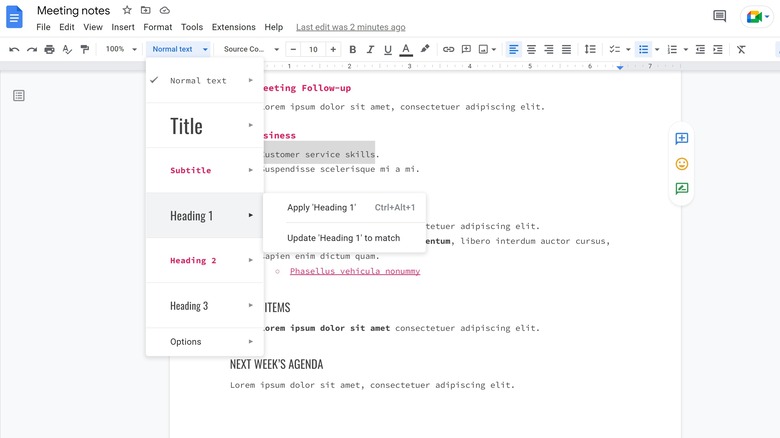Open the zoom 100% dropdown
780x438 pixels.
pos(120,49)
